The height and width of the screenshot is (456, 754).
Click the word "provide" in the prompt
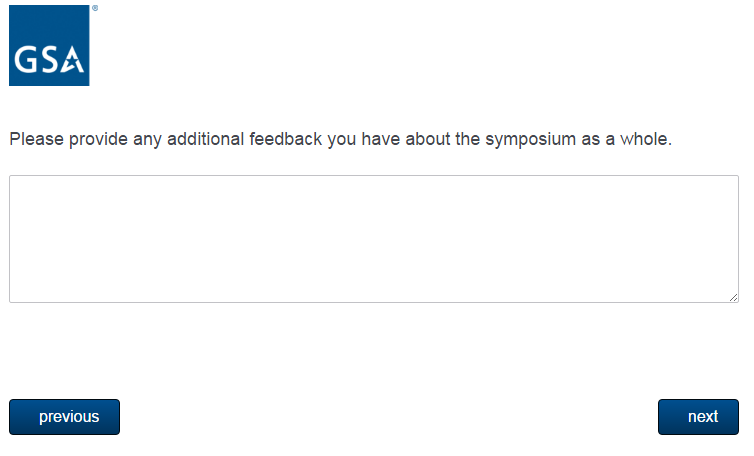(97, 139)
